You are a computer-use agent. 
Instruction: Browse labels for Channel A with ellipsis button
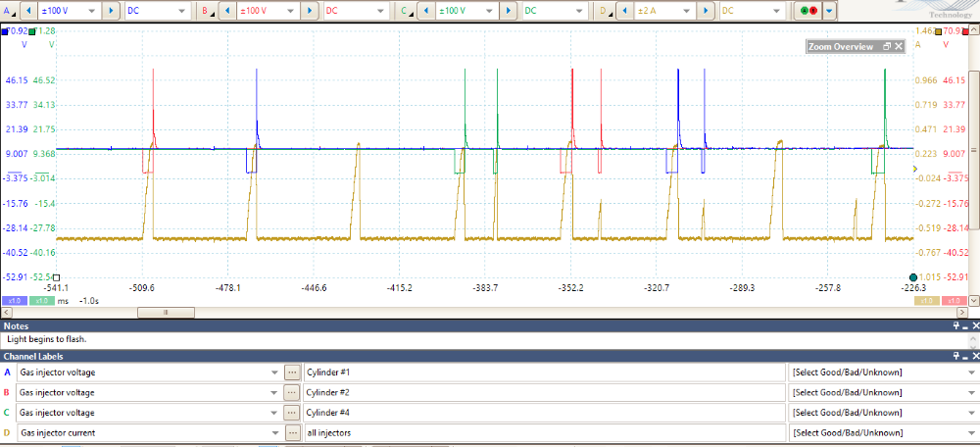point(291,372)
